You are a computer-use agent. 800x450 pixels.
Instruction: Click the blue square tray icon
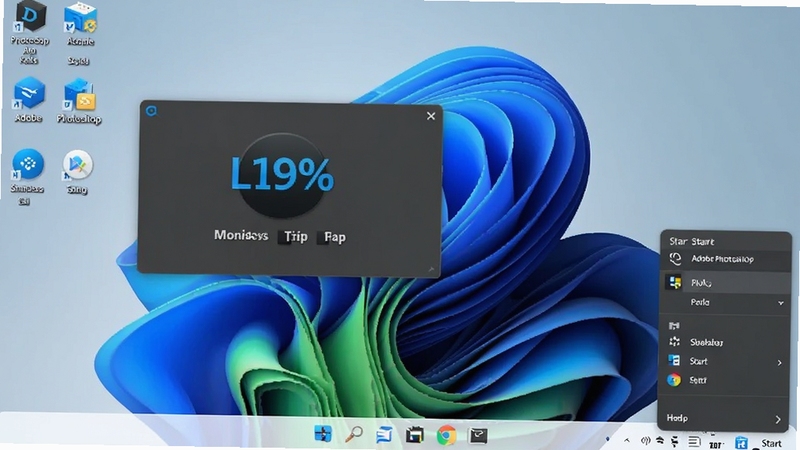click(x=741, y=442)
